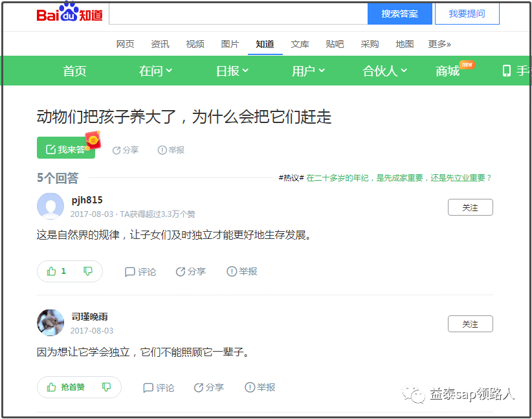Switch to 采购 search tab

tap(370, 44)
